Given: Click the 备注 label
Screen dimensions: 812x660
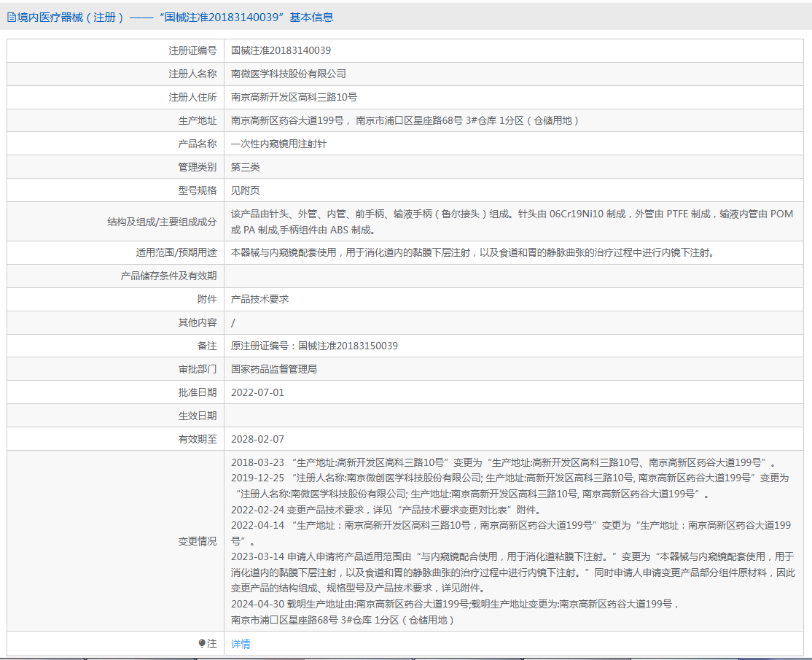Looking at the screenshot, I should click(207, 346).
